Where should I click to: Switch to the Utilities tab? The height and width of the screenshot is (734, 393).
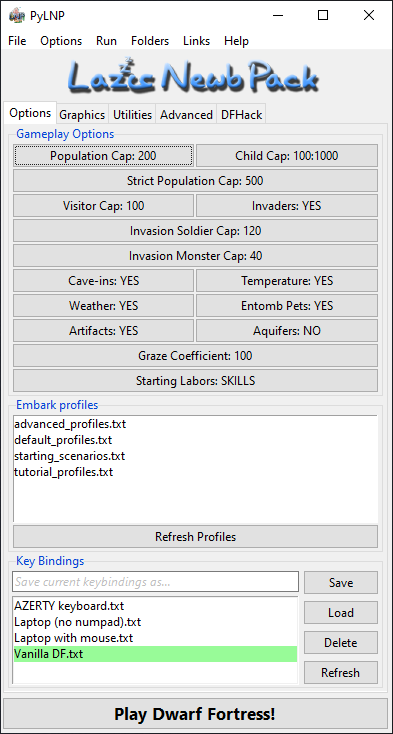(x=132, y=115)
